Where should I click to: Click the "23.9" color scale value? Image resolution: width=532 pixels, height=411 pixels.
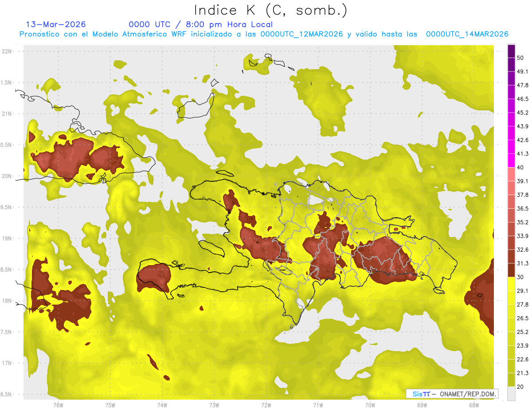pos(523,345)
